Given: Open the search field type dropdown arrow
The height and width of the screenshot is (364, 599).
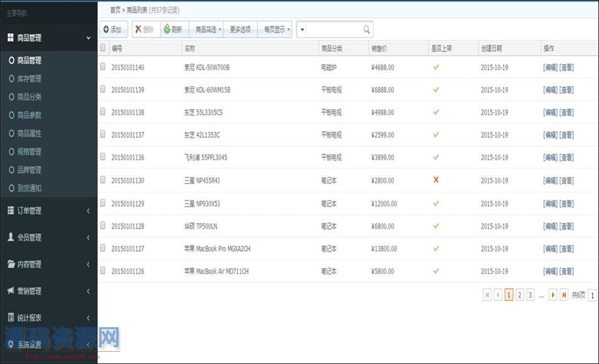Looking at the screenshot, I should pos(302,29).
